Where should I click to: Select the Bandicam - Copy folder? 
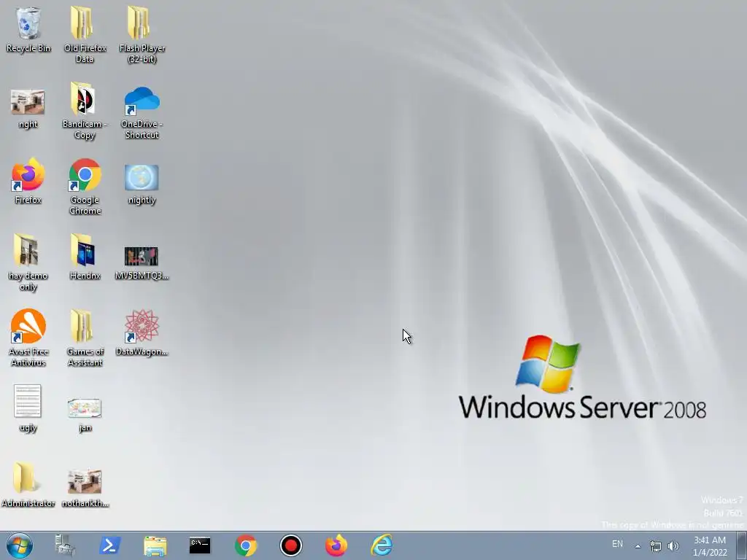(85, 111)
